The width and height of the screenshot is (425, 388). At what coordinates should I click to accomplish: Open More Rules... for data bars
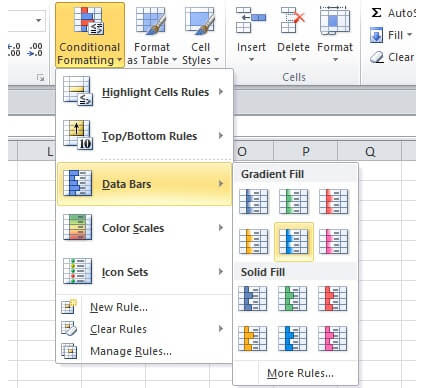(x=300, y=373)
